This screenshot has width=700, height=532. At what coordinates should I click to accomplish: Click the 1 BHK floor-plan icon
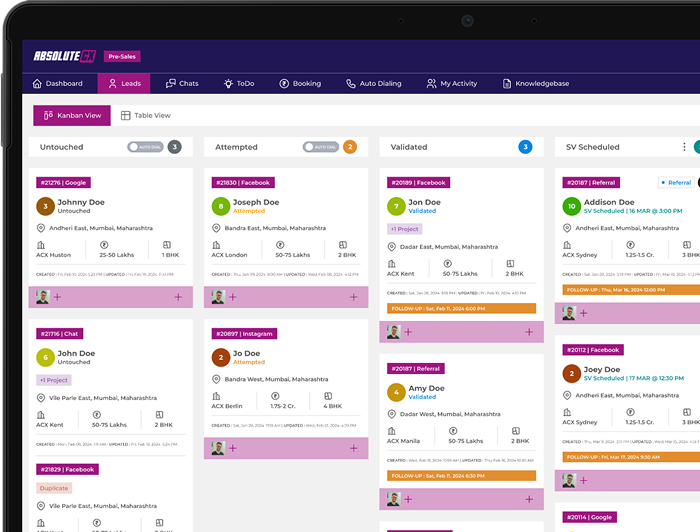pos(167,245)
